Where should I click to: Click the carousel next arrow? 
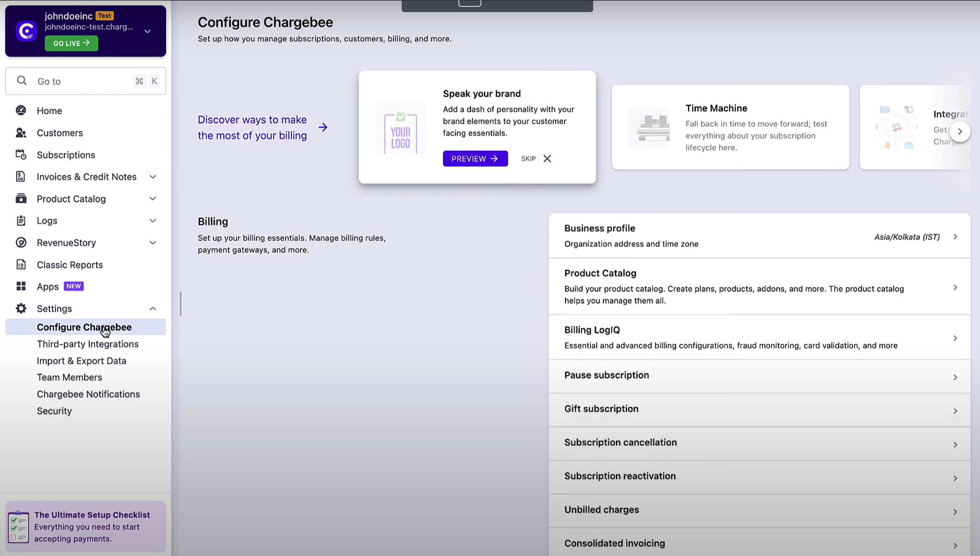(x=960, y=131)
